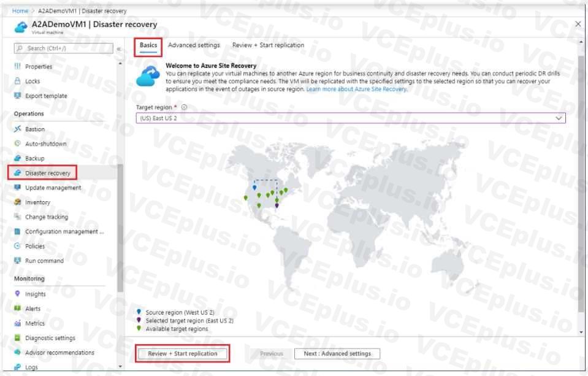Click the Insights lightbulb icon

click(x=17, y=294)
